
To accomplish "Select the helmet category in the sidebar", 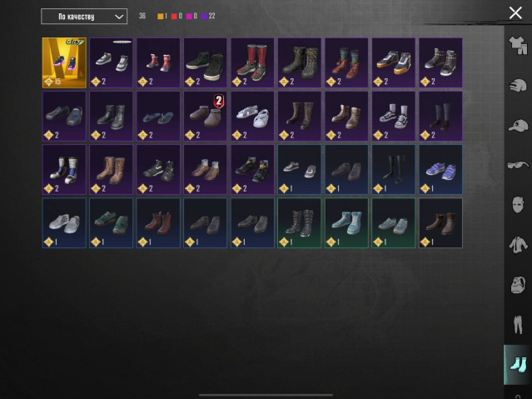I will click(x=518, y=85).
